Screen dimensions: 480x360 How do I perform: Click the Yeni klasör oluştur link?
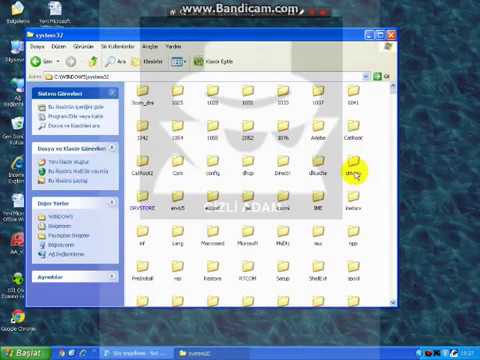tap(68, 162)
